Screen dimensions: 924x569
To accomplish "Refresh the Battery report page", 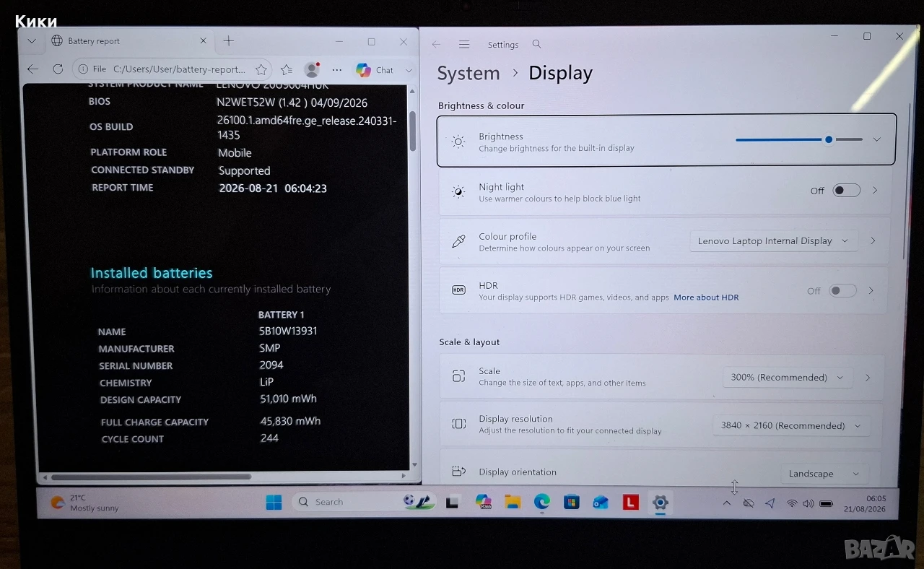I will click(58, 69).
